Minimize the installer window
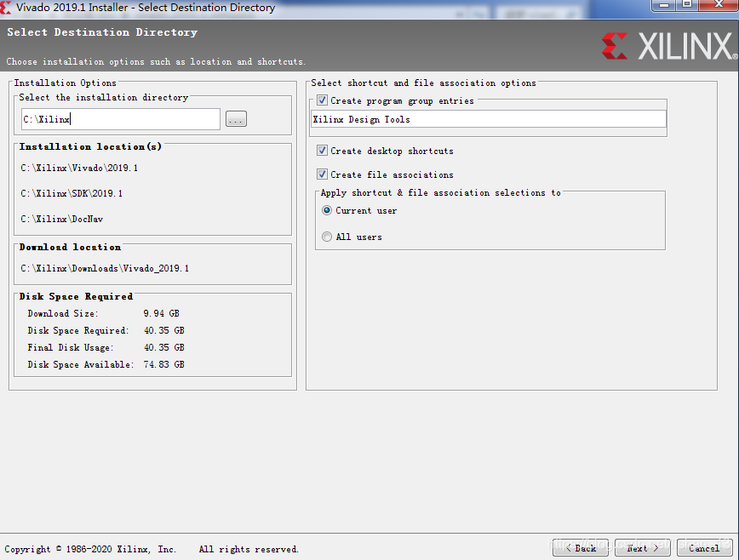739x560 pixels. coord(664,5)
